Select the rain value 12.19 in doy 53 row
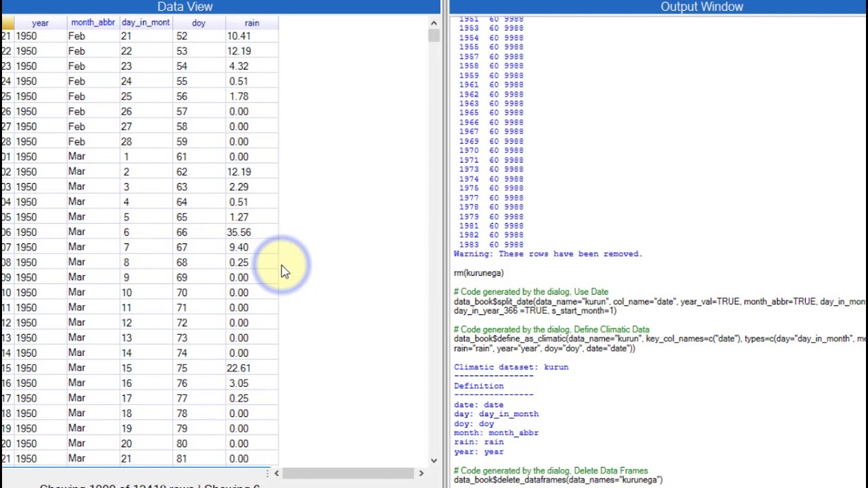 click(239, 52)
